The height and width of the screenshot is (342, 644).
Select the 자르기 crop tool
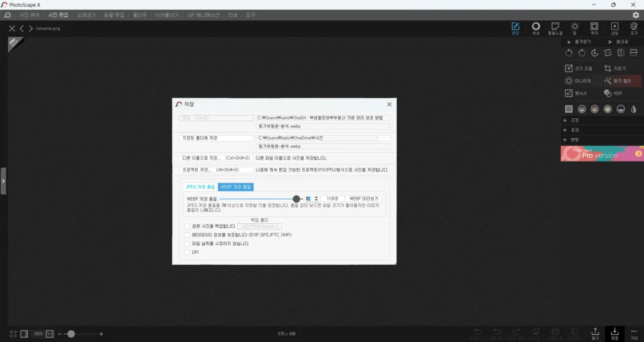615,68
